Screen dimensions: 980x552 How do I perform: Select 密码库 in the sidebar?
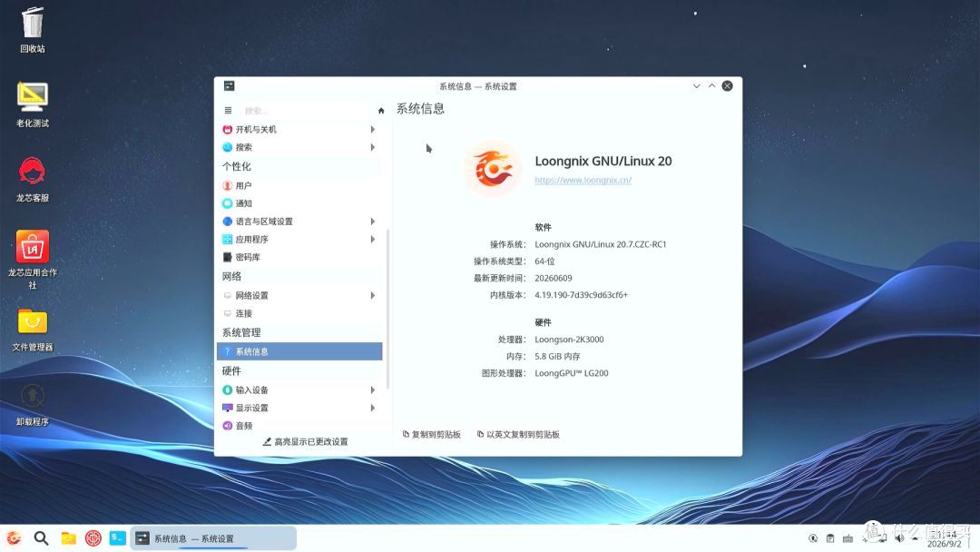299,258
